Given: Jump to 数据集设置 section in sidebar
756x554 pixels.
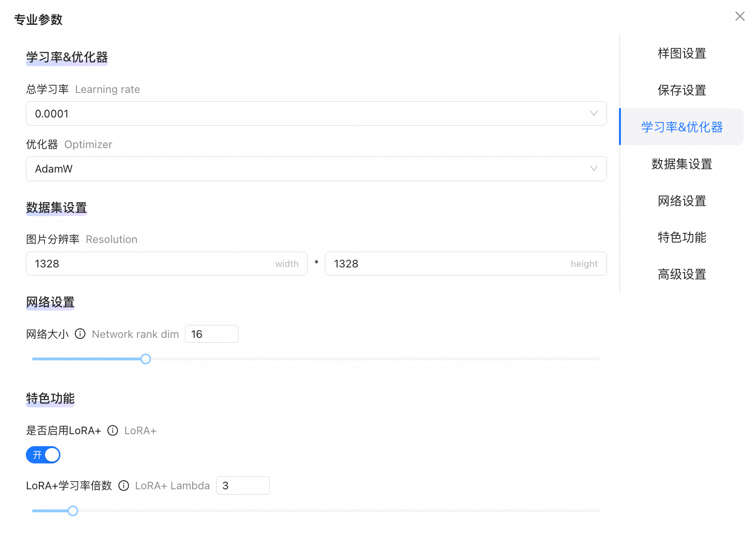Looking at the screenshot, I should point(682,164).
